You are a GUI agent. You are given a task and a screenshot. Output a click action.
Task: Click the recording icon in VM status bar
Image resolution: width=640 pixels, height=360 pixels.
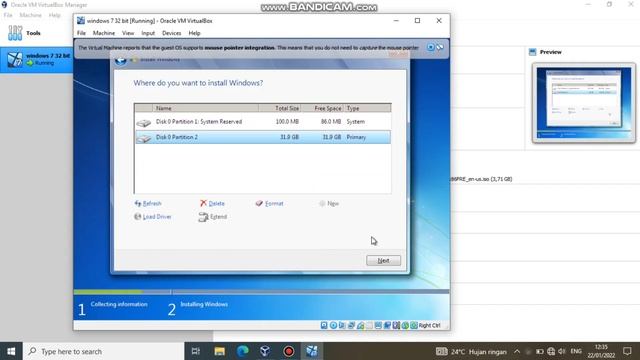pos(387,325)
